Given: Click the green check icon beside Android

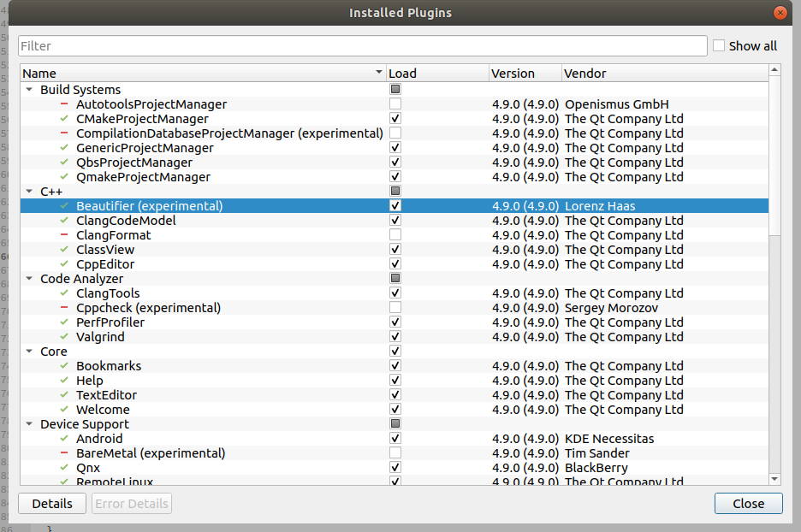Looking at the screenshot, I should 64,438.
